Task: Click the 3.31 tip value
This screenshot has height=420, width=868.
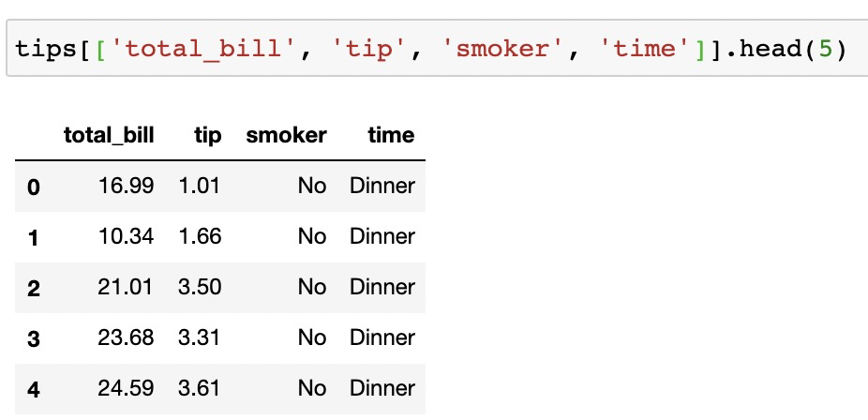Action: click(x=200, y=337)
